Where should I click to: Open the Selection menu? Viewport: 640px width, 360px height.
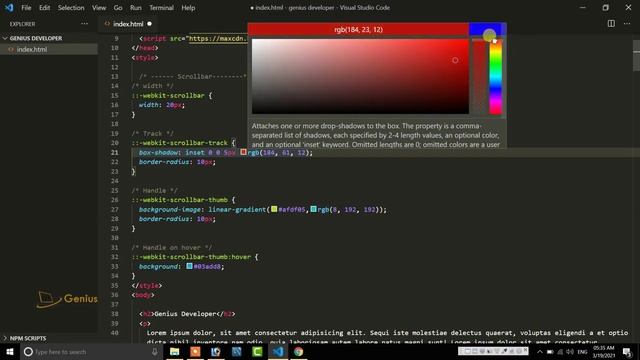pyautogui.click(x=71, y=8)
